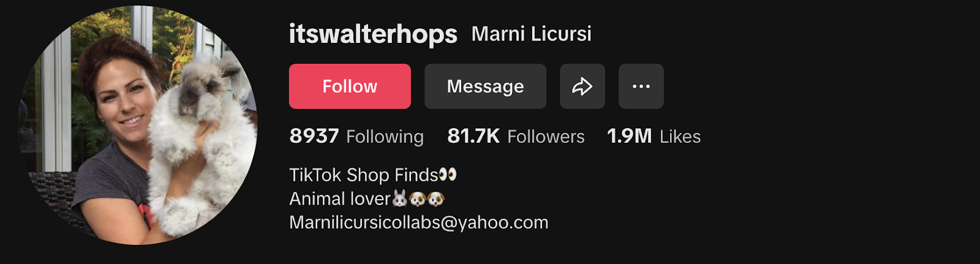Image resolution: width=980 pixels, height=264 pixels.
Task: Click the Following label text
Action: pos(385,137)
